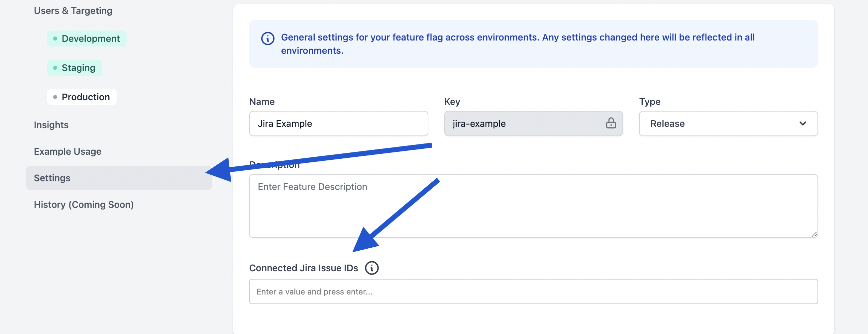Viewport: 868px width, 334px height.
Task: Expand the Release type selector chevron
Action: point(804,124)
